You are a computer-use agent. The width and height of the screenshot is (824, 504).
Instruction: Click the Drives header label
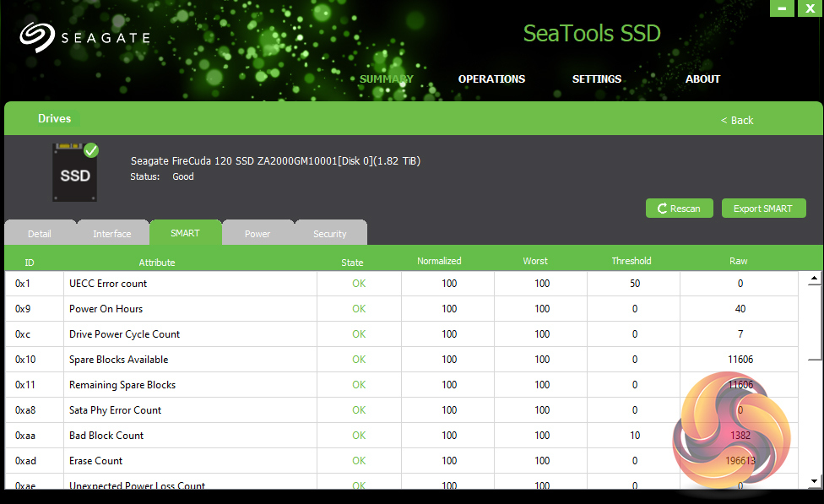tap(55, 118)
